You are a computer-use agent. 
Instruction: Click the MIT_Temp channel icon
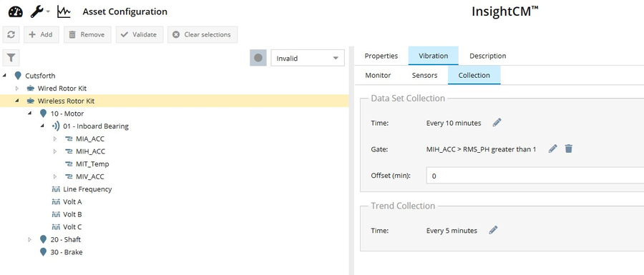click(69, 164)
